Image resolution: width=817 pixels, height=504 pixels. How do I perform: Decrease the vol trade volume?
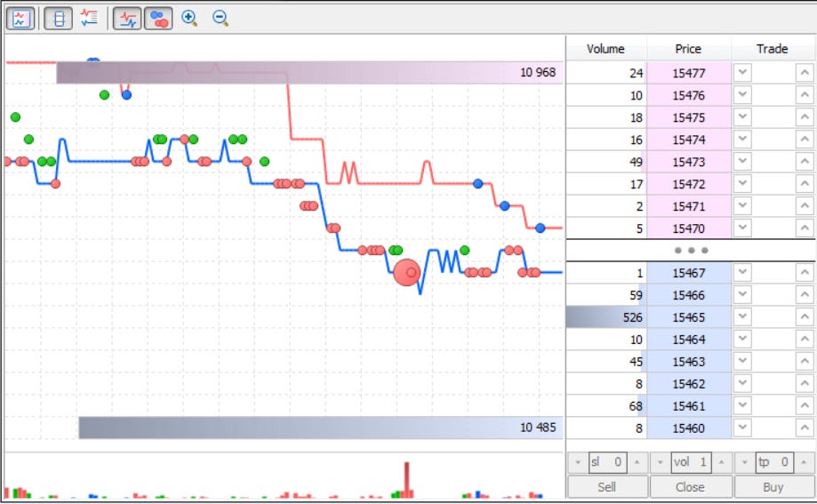661,462
